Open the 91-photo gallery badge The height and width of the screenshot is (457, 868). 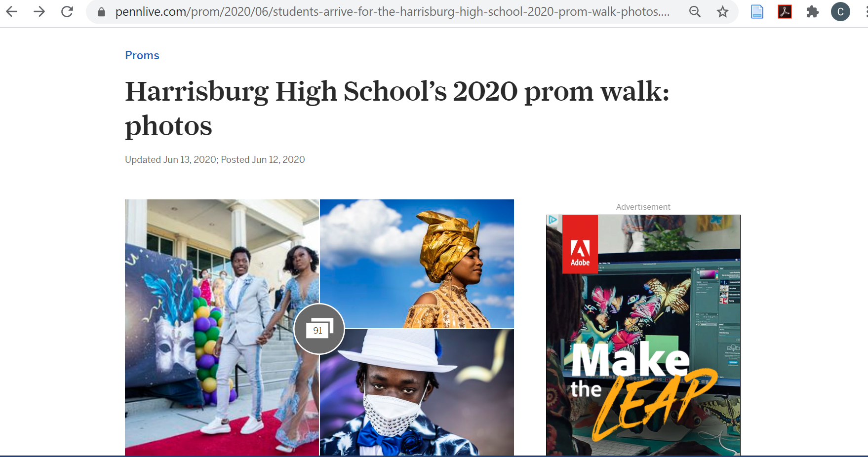319,329
